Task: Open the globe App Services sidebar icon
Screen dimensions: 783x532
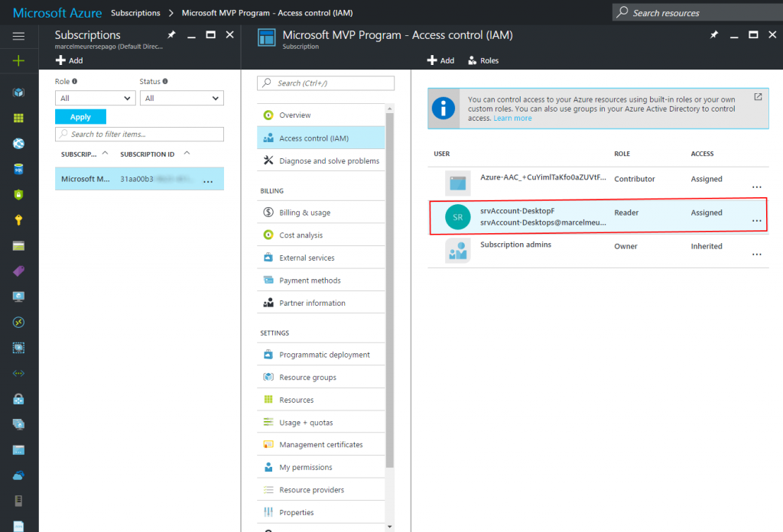Action: (18, 144)
